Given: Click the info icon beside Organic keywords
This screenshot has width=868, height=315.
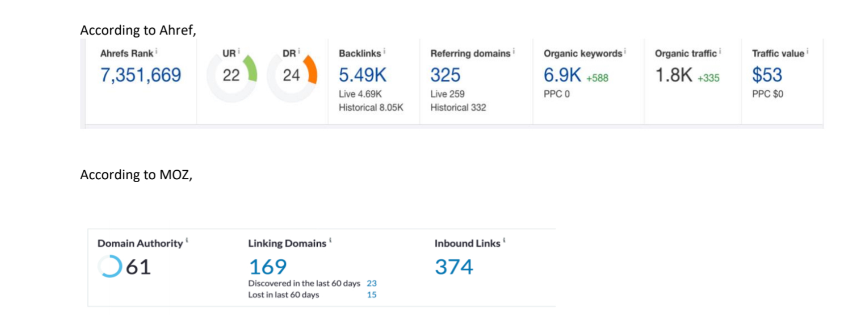Looking at the screenshot, I should point(625,51).
